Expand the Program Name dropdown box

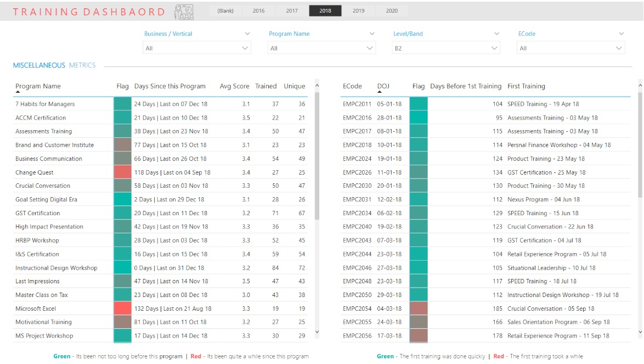(x=321, y=48)
